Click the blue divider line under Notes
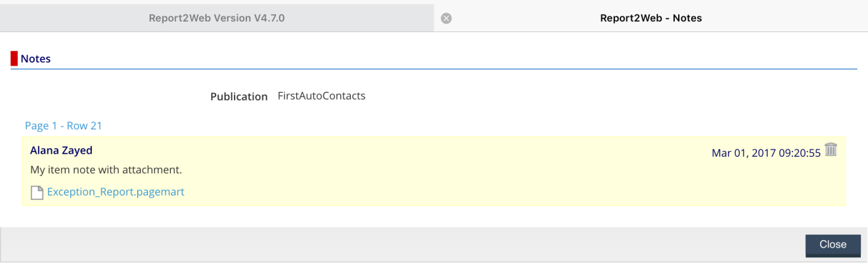The image size is (868, 271). coord(434,69)
